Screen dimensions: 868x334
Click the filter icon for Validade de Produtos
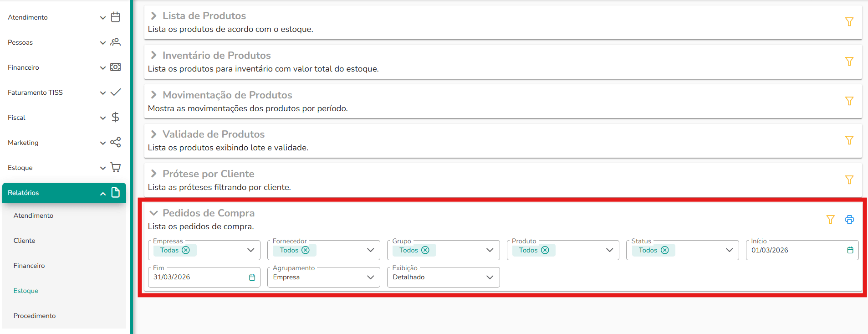[849, 140]
